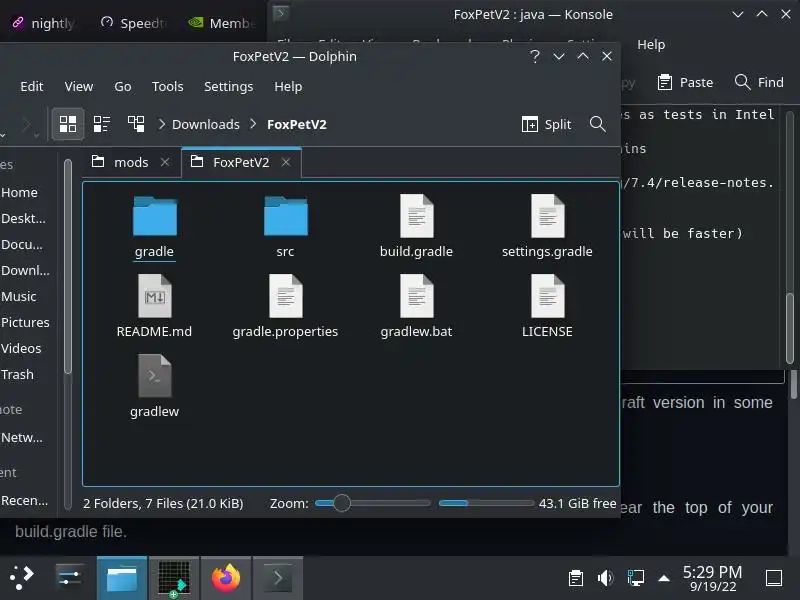Screen dimensions: 800x600
Task: Switch Dolphin to Icons view mode
Action: coord(68,124)
